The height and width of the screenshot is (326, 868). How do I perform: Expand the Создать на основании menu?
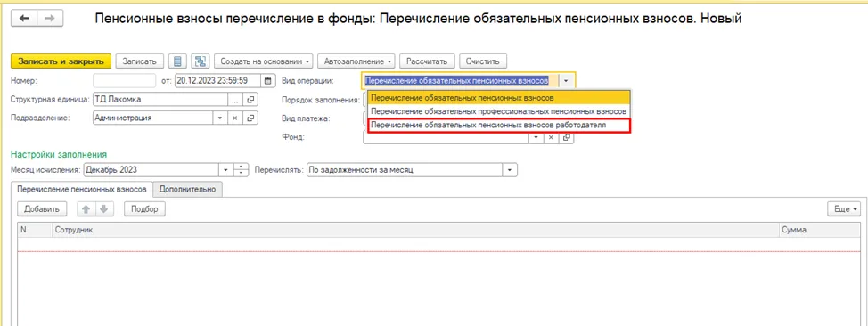tap(264, 61)
